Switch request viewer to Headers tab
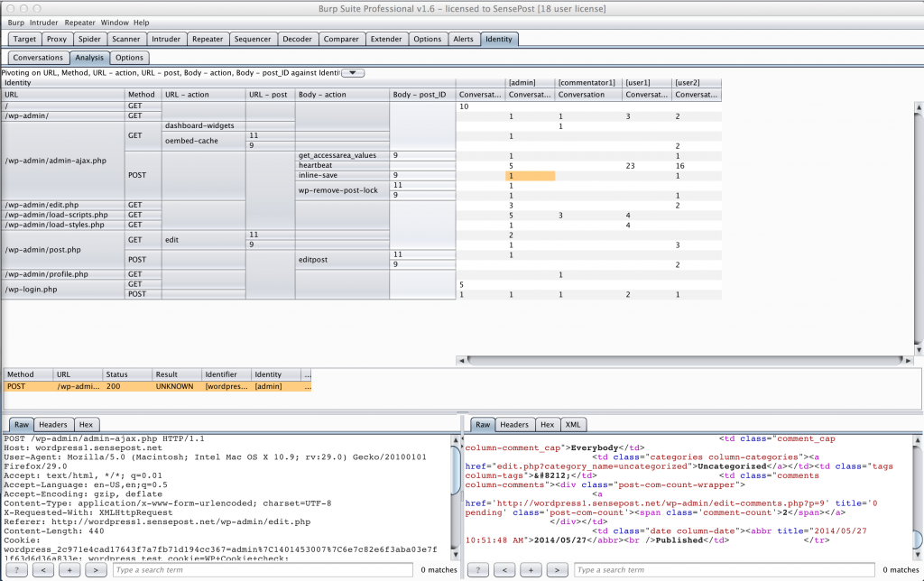924x581 pixels. click(52, 424)
